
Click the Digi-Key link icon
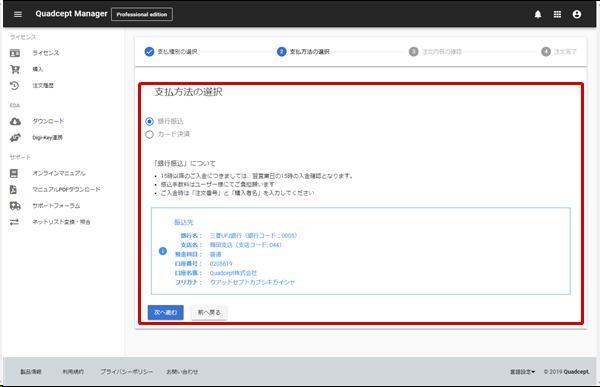[x=15, y=137]
